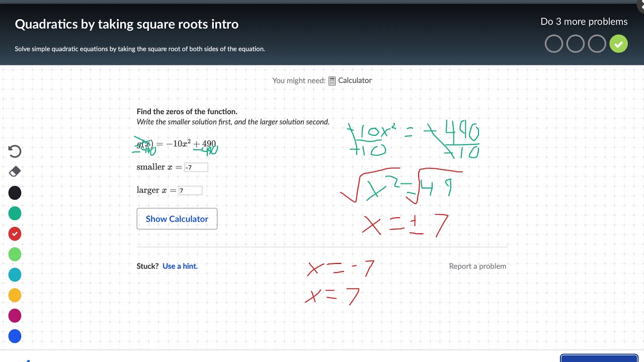Image resolution: width=644 pixels, height=362 pixels.
Task: Click the larger x answer field
Action: point(191,191)
